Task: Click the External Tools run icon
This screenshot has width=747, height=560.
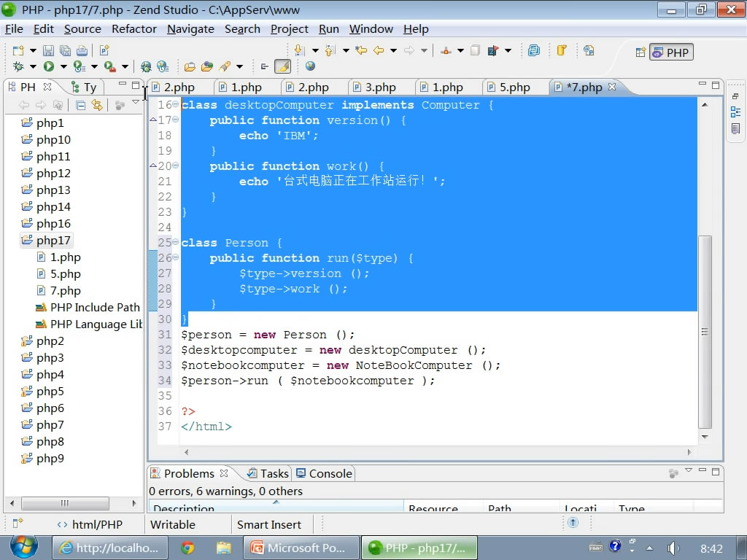Action: coord(109,66)
